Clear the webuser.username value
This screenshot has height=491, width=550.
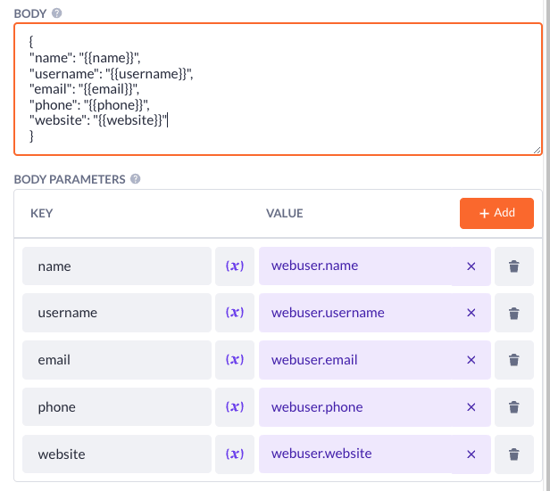pos(471,312)
